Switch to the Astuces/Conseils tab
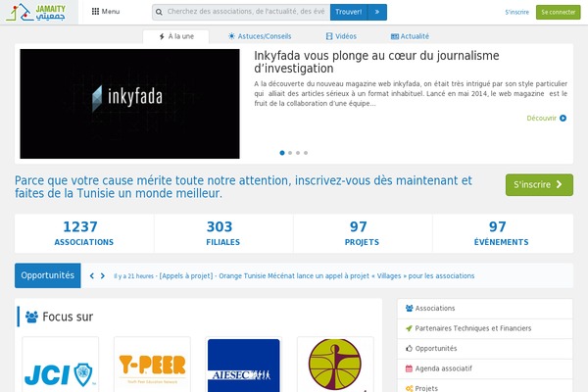588x392 pixels. pos(260,36)
